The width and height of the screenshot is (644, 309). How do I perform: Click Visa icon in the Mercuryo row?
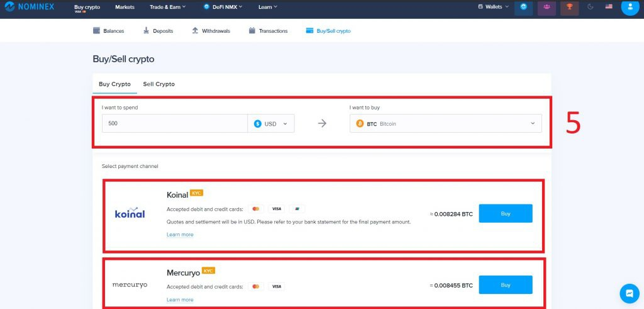coord(277,286)
